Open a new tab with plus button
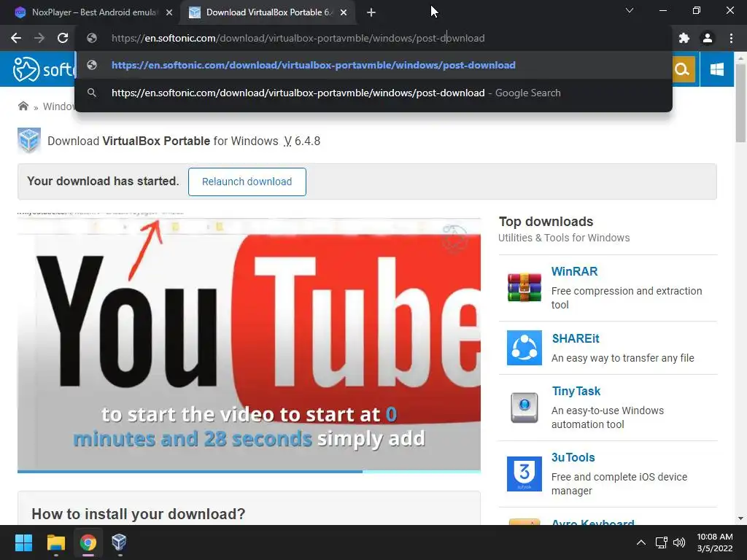Image resolution: width=747 pixels, height=560 pixels. [371, 12]
